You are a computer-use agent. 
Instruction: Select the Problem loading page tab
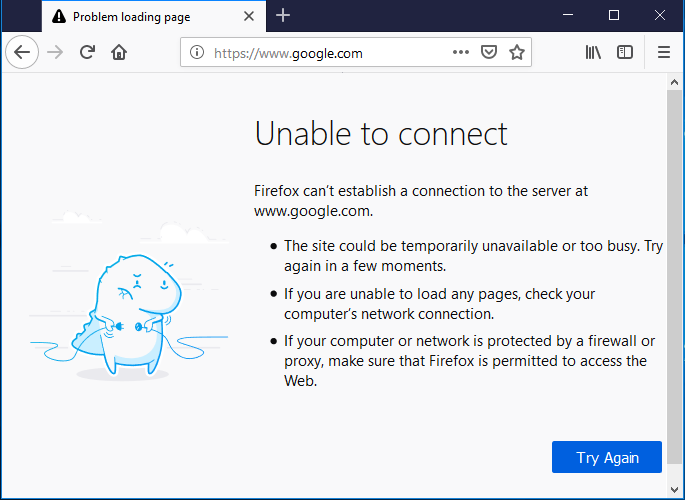point(140,16)
